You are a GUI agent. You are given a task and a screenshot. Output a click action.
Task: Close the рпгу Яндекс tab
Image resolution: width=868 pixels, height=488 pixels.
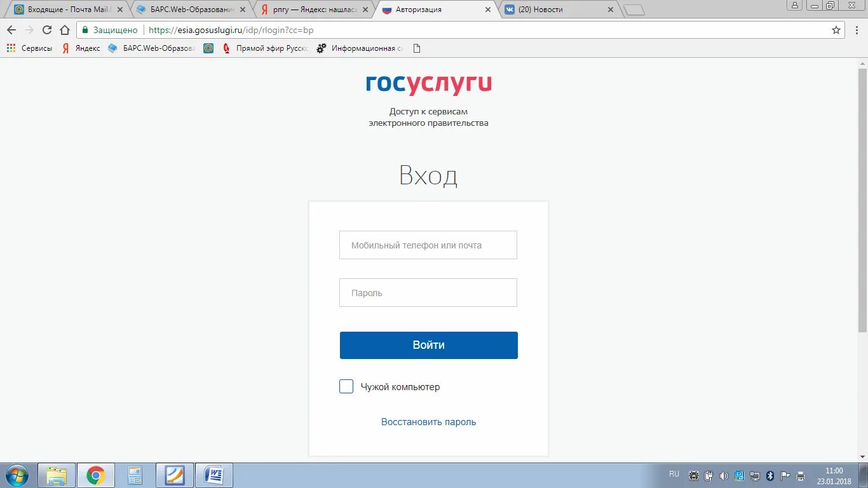coord(365,10)
